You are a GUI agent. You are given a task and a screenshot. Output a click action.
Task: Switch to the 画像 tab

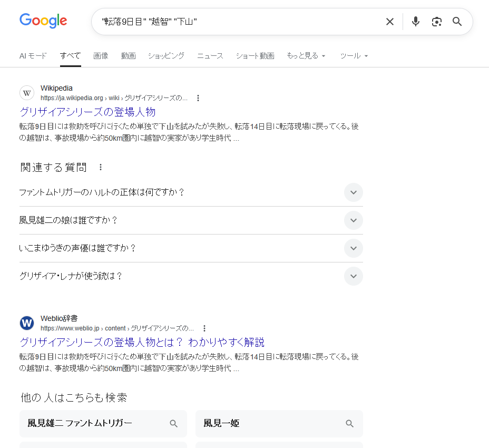tap(101, 56)
